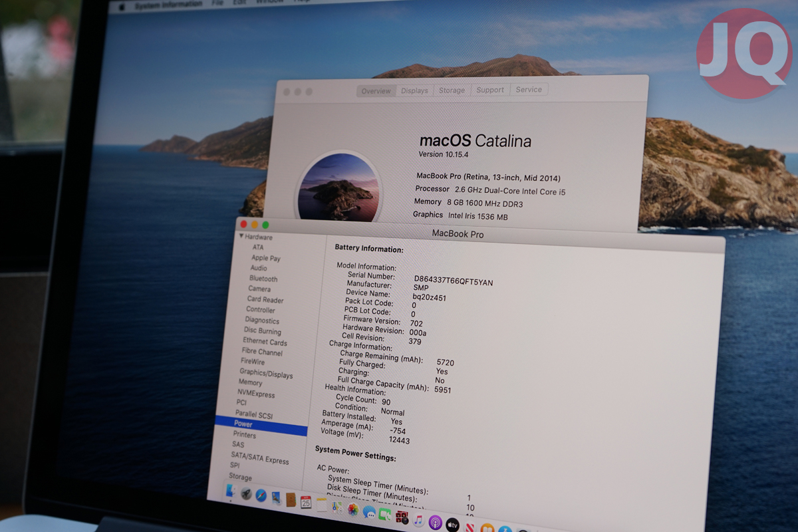Switch to Overview tab
The height and width of the screenshot is (532, 798).
coord(376,90)
